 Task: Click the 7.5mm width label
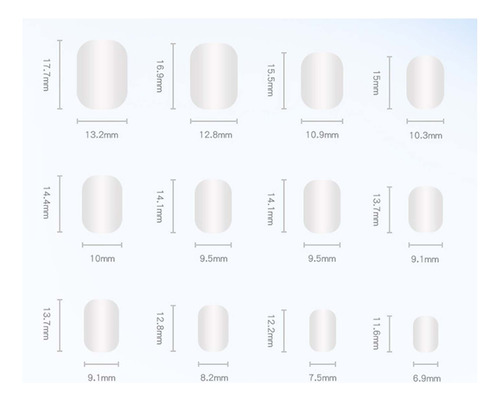pyautogui.click(x=322, y=378)
